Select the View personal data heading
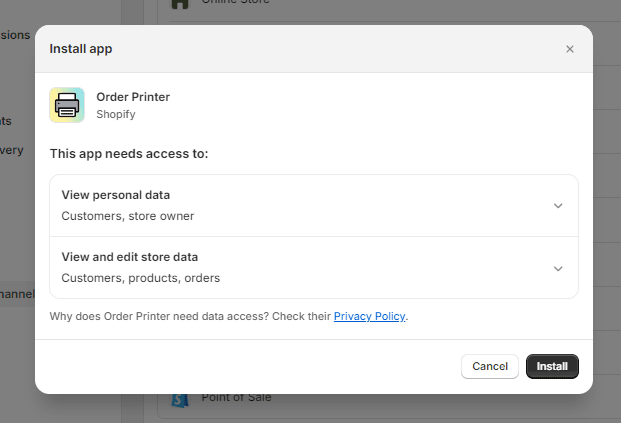Screen dimensions: 621x423 tap(116, 195)
